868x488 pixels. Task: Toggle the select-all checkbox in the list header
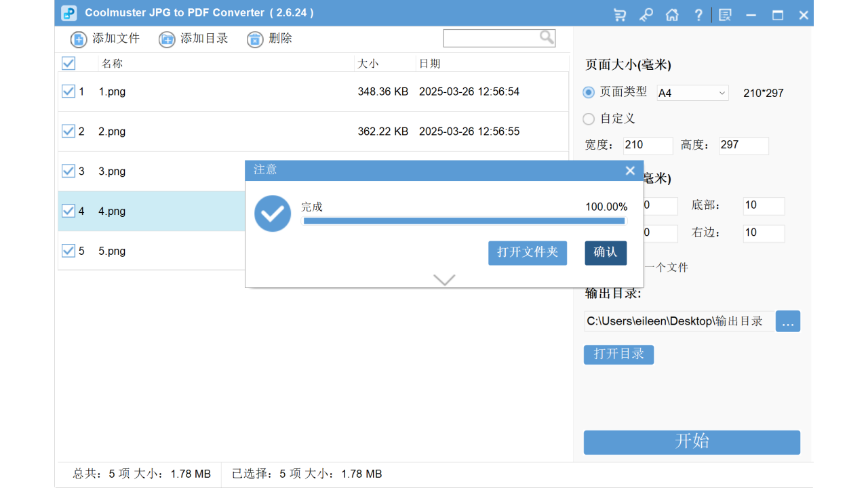(68, 63)
